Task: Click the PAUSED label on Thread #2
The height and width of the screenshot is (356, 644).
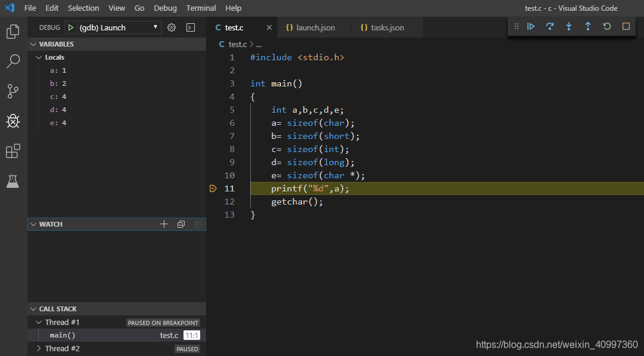Action: click(x=187, y=349)
